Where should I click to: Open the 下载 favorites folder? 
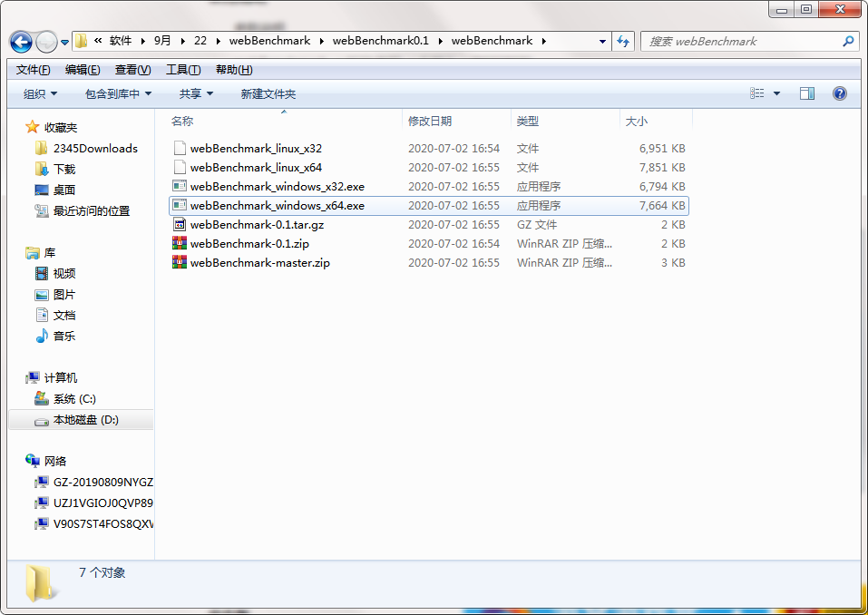coord(64,169)
